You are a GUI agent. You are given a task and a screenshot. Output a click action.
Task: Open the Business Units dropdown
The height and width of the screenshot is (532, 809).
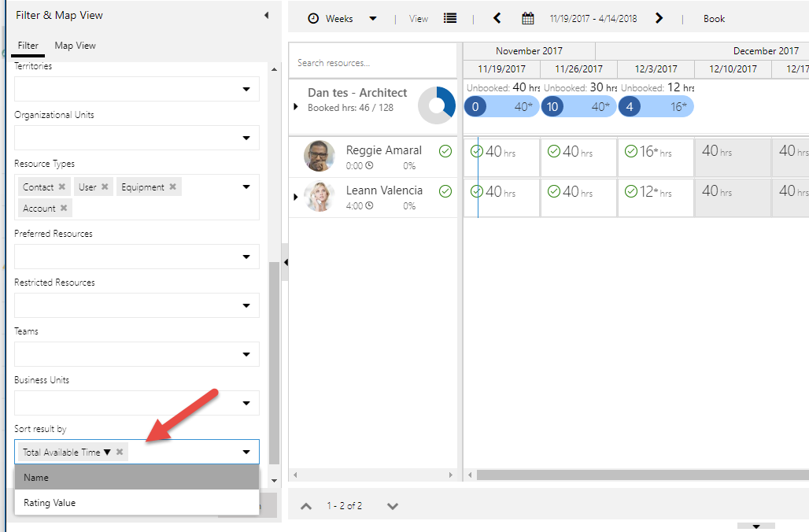tap(246, 403)
